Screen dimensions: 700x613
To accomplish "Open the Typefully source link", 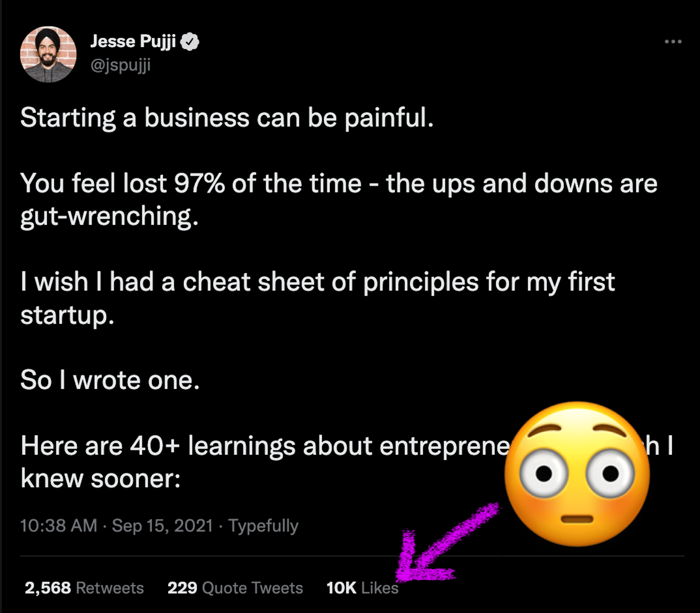I will pyautogui.click(x=263, y=526).
